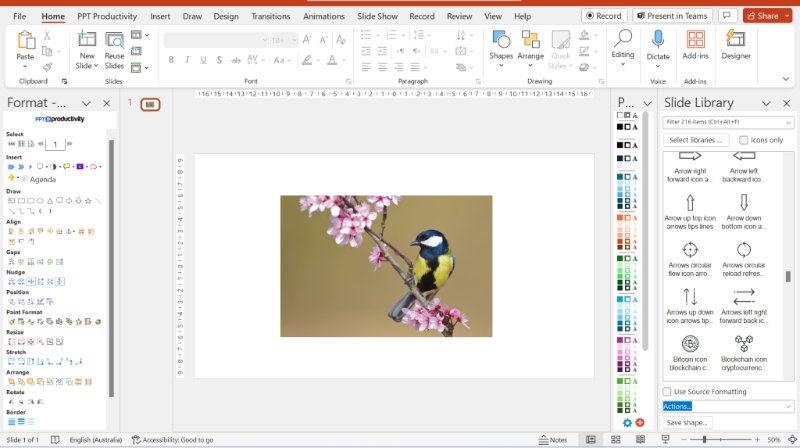This screenshot has width=800, height=448.
Task: Tick the Use Source Formatting checkbox
Action: [667, 391]
